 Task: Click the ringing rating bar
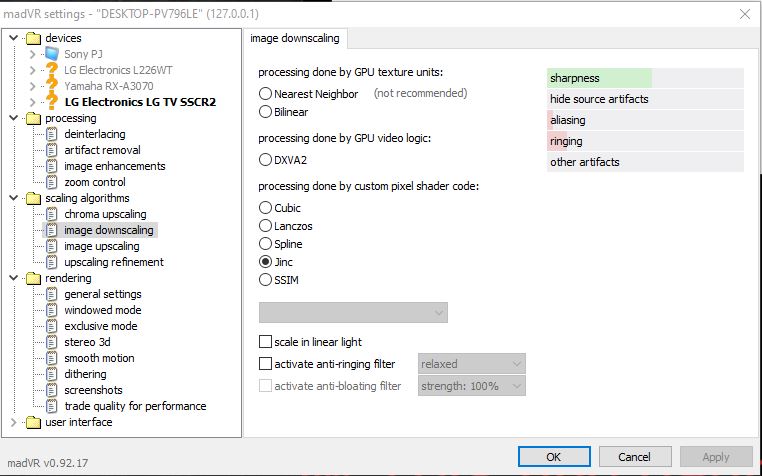645,141
